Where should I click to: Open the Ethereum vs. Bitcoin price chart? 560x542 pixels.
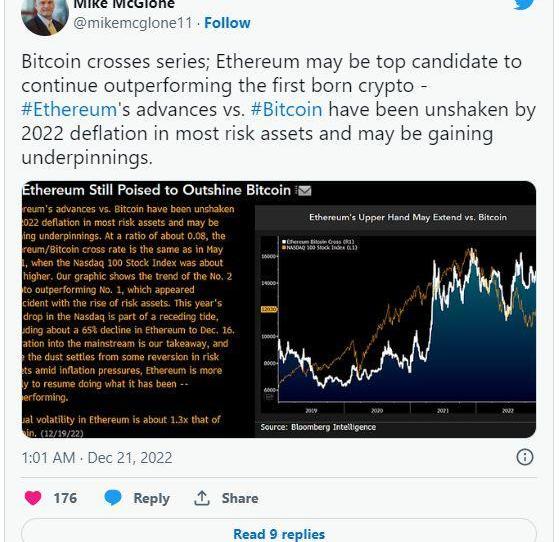tap(395, 316)
